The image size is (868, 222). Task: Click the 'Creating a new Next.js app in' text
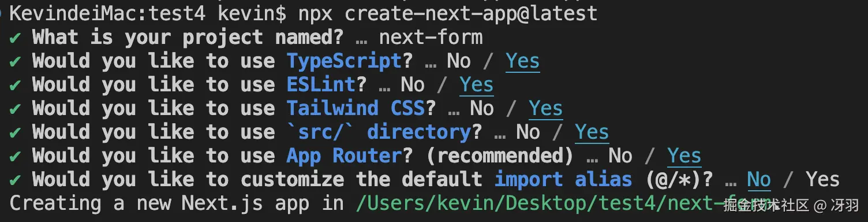pos(177,203)
